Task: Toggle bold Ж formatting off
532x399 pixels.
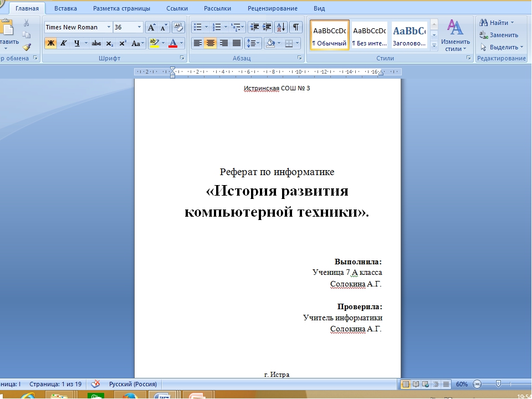Action: (51, 43)
